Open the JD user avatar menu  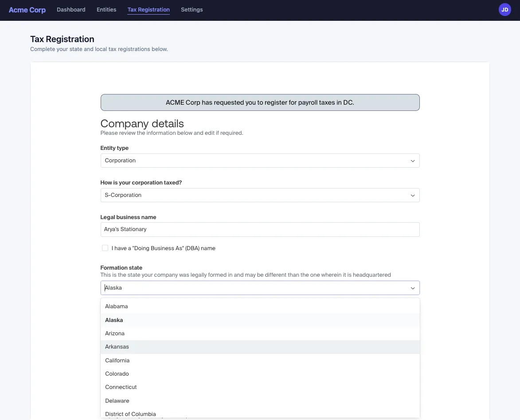(504, 10)
